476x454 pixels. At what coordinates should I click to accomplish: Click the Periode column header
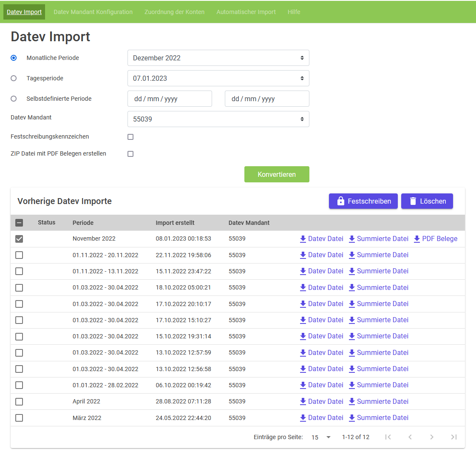coord(83,223)
